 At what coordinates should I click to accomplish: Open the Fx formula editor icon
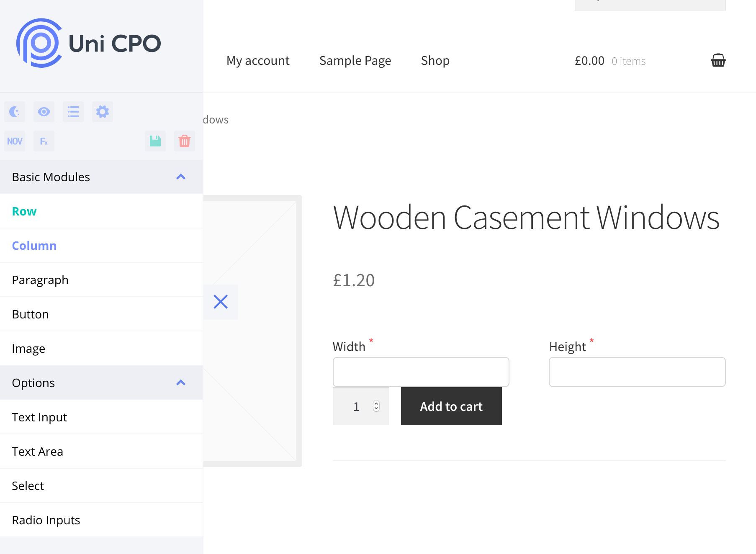click(44, 141)
